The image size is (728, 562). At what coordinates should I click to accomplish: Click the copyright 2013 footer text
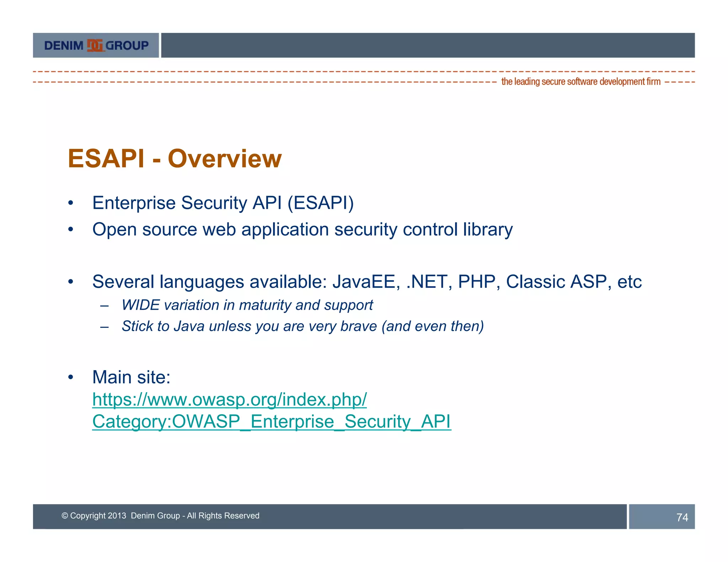pyautogui.click(x=160, y=515)
